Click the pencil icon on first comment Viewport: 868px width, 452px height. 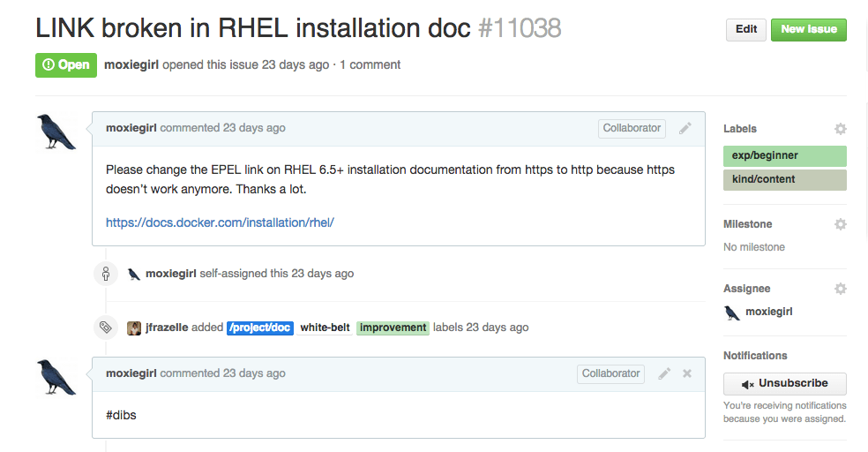pos(685,128)
